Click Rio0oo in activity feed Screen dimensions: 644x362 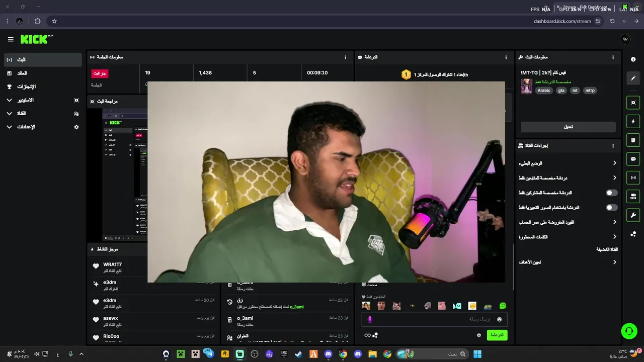click(111, 336)
